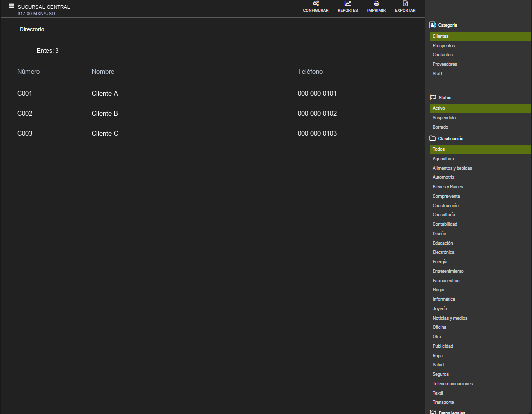Image resolution: width=532 pixels, height=414 pixels.
Task: Switch to the Prospectos category
Action: (x=444, y=46)
